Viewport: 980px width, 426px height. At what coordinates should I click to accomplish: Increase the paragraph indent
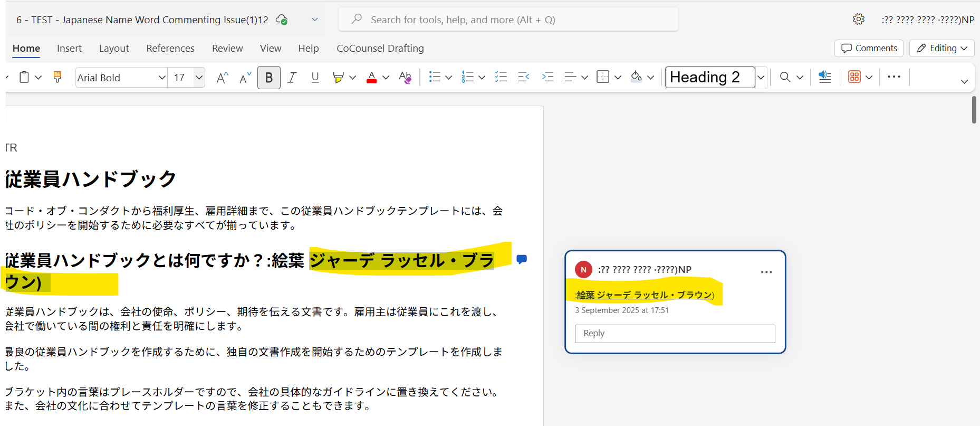[x=548, y=77]
